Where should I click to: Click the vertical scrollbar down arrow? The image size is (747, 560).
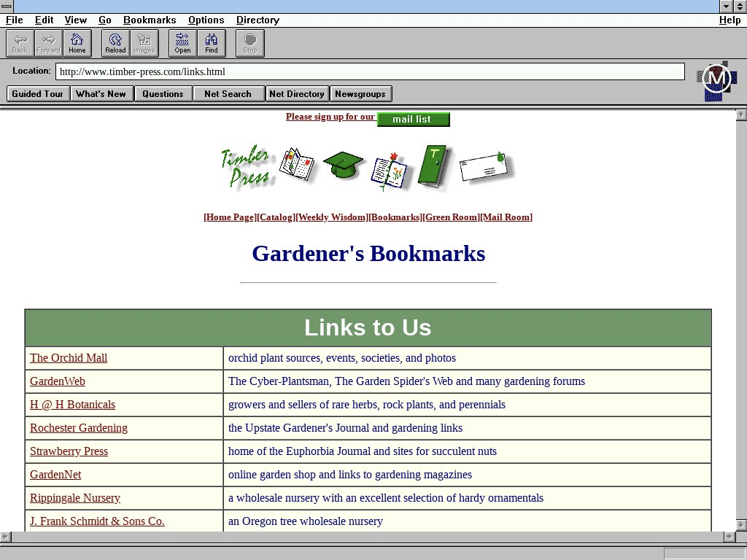741,524
